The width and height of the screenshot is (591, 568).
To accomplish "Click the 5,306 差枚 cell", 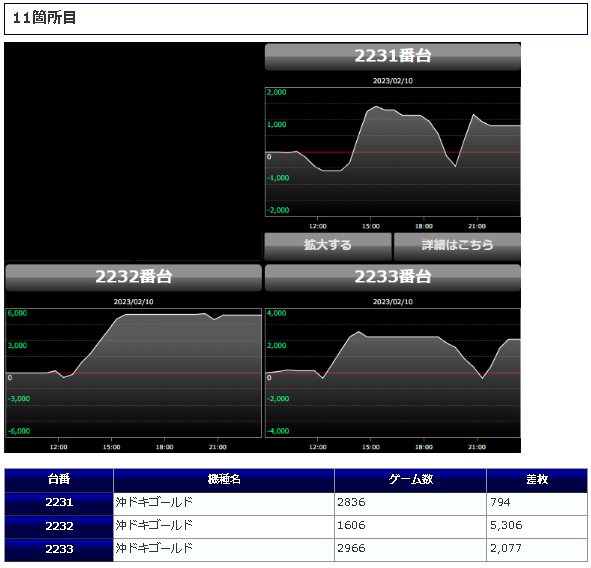I will 537,527.
